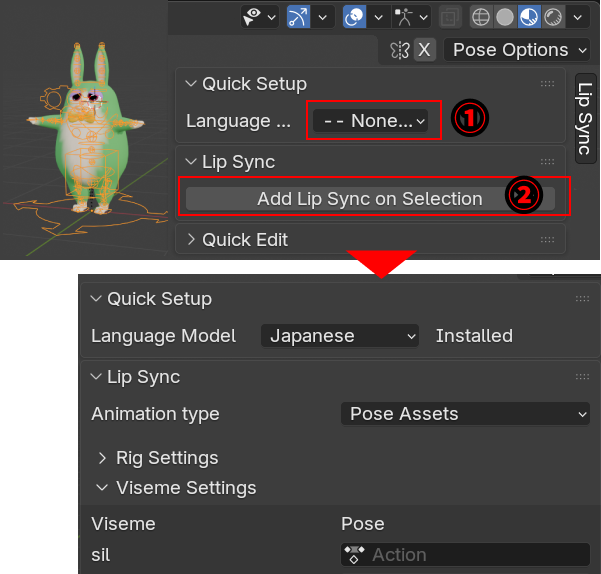Open the Pose Options dropdown
Screen dimensions: 601x574
510,50
